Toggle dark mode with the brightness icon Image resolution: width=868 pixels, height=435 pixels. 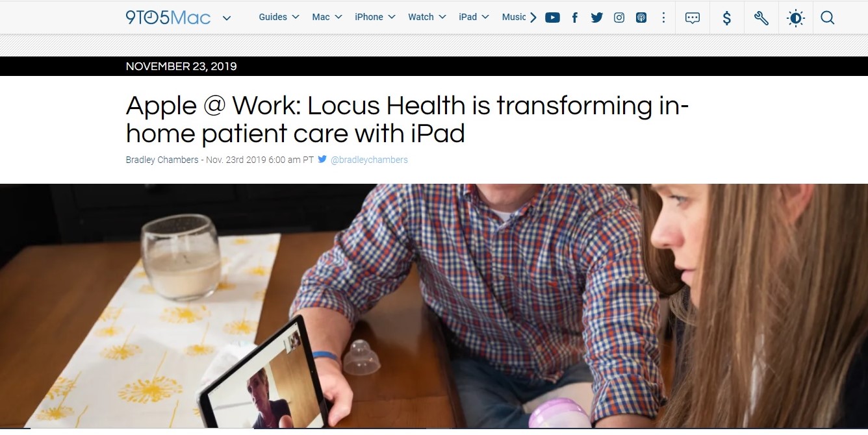click(x=795, y=18)
